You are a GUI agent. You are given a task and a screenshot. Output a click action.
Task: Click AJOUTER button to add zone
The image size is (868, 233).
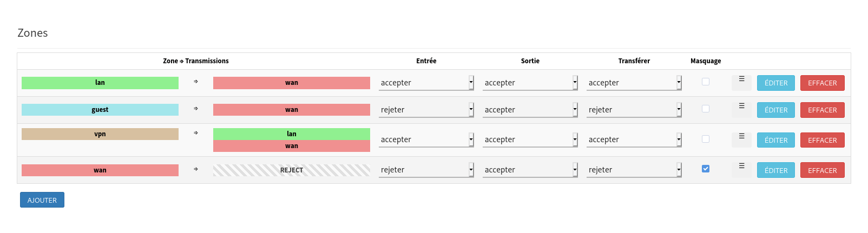pos(42,200)
